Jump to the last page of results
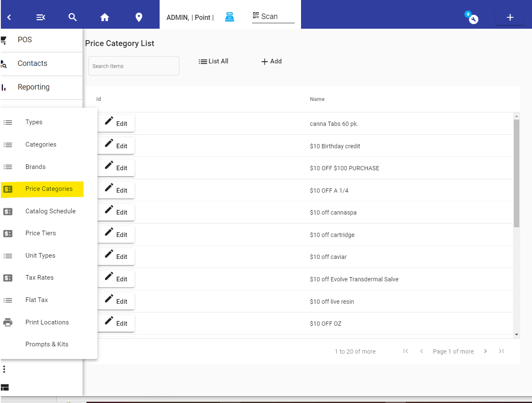 [x=501, y=351]
